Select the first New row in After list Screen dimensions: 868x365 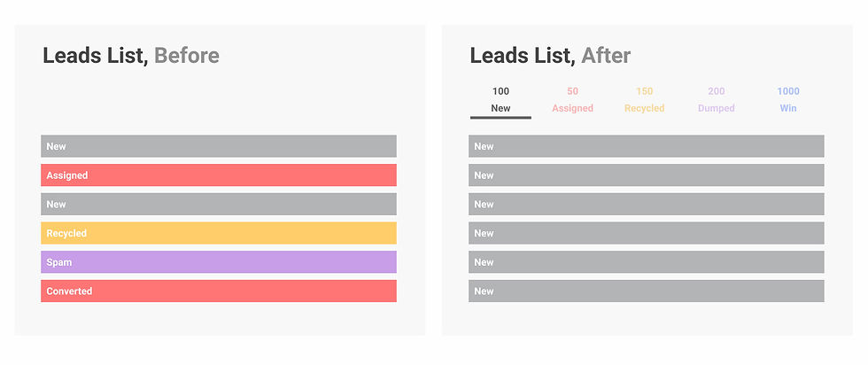pos(647,146)
